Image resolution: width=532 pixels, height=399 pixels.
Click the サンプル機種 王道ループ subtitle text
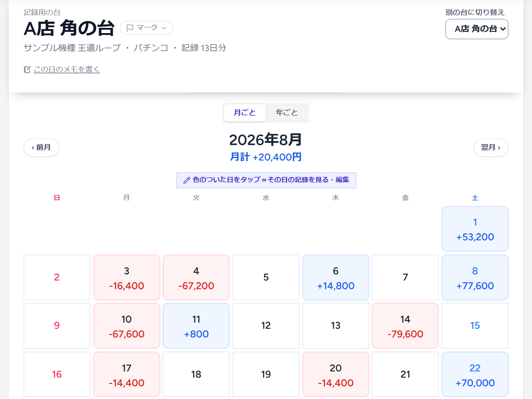(72, 48)
